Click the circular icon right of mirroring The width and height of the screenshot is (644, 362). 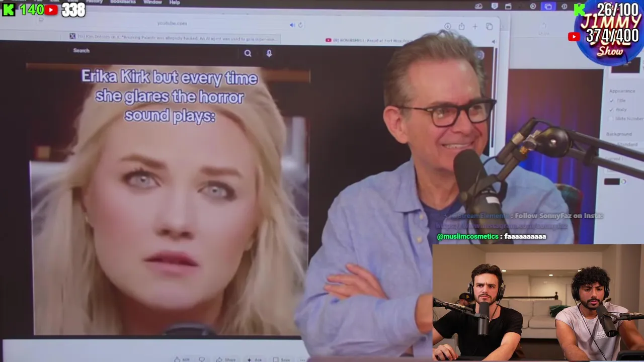[x=564, y=7]
